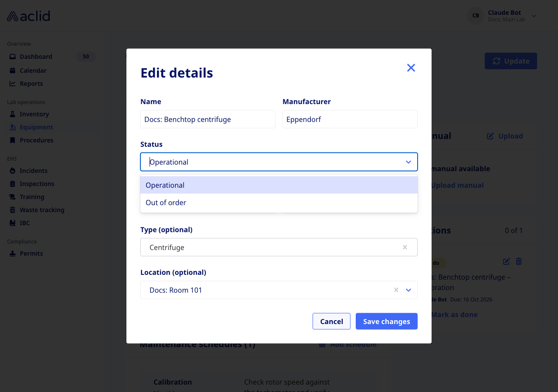Delete the inspection task trash icon

coord(519,261)
